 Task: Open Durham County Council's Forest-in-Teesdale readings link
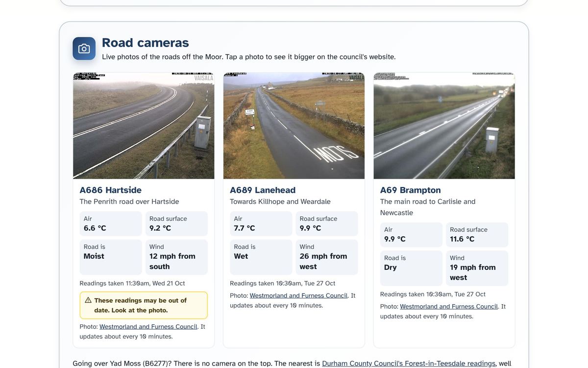point(409,364)
